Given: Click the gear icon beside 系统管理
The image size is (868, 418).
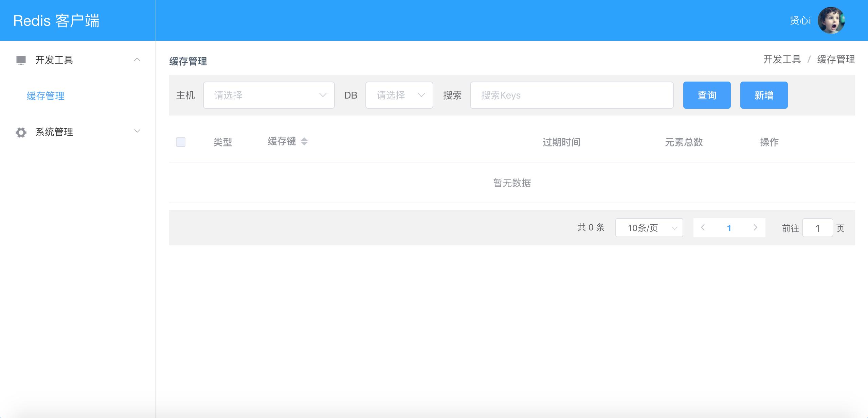Looking at the screenshot, I should (21, 132).
